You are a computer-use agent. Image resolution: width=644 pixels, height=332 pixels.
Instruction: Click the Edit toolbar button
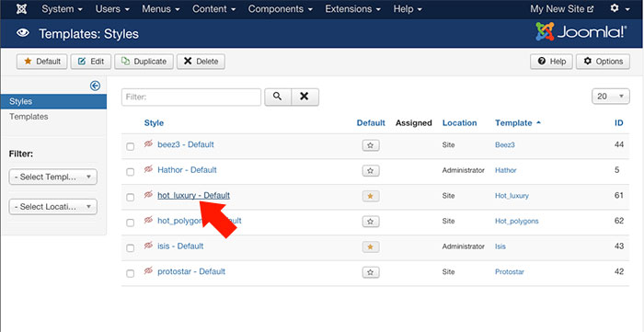tap(91, 62)
